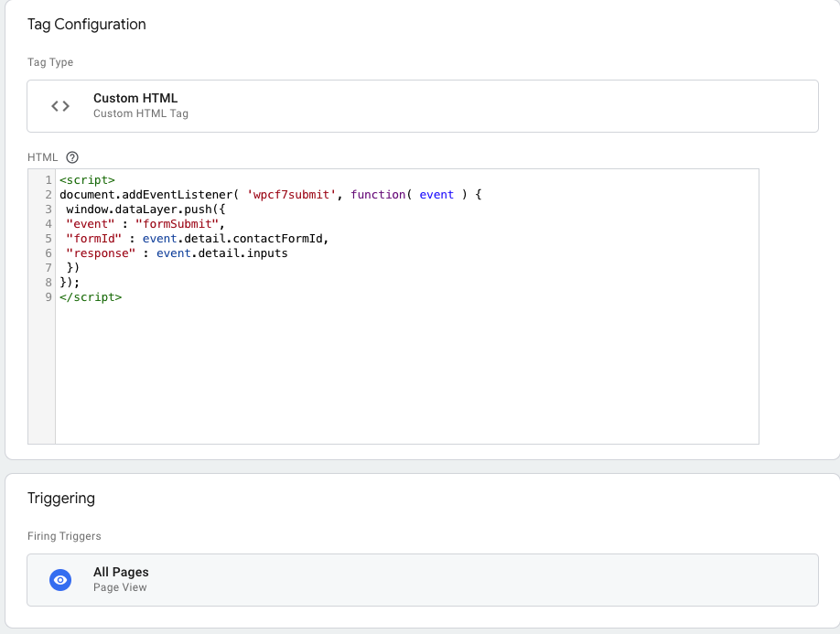Click the closing </script> tag on line 9

pyautogui.click(x=91, y=297)
